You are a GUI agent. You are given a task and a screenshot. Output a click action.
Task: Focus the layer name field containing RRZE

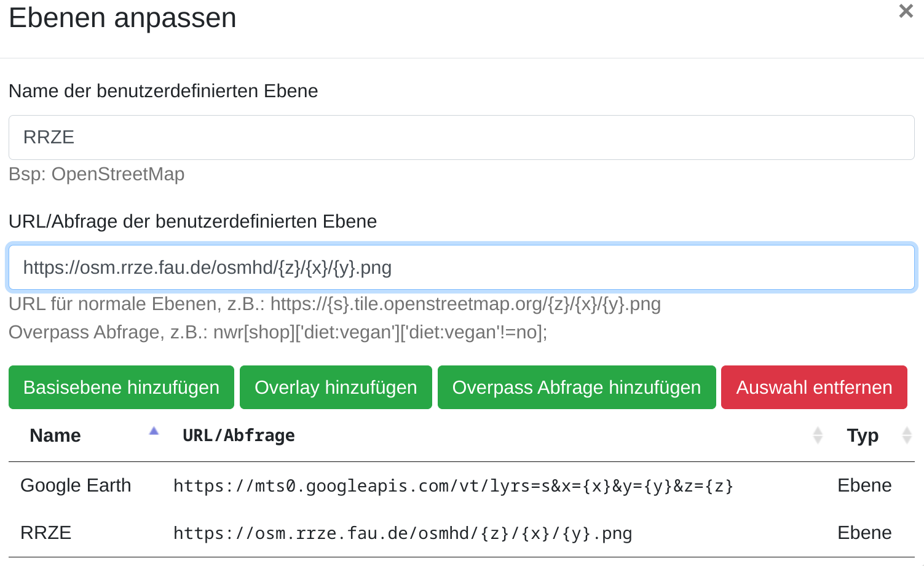(x=461, y=137)
